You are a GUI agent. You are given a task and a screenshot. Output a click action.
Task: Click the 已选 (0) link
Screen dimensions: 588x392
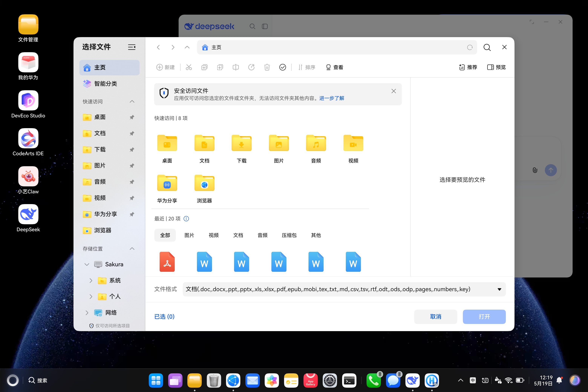coord(164,317)
